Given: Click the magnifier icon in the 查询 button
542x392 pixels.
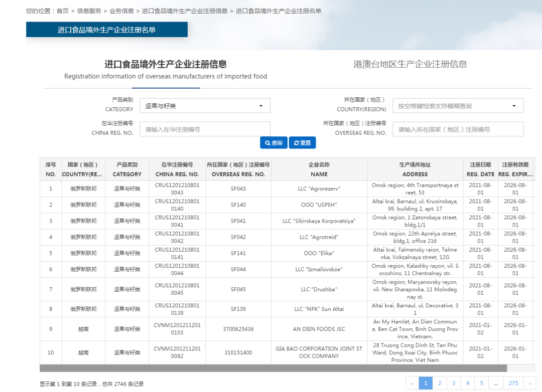Looking at the screenshot, I should 267,142.
